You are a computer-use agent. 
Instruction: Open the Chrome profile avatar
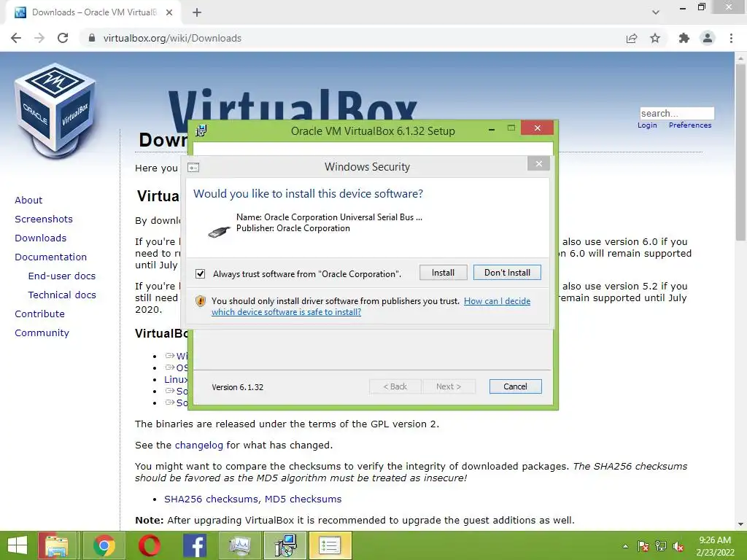pos(708,38)
